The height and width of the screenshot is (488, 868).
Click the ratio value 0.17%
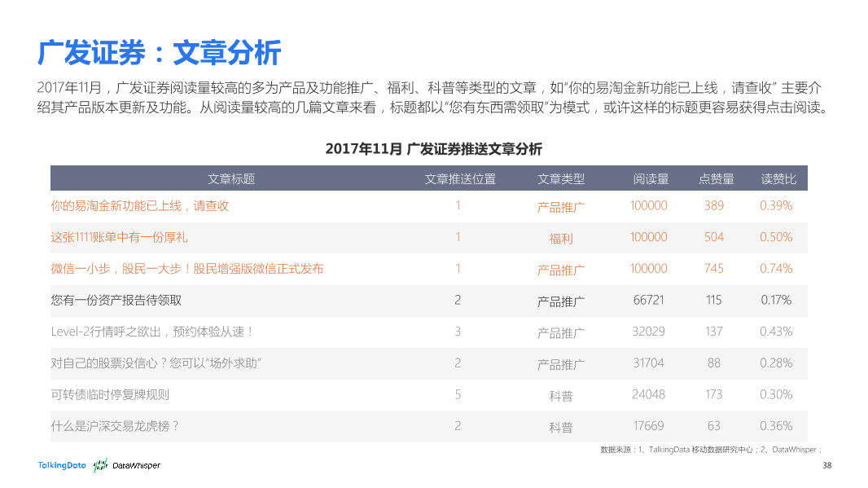click(776, 301)
